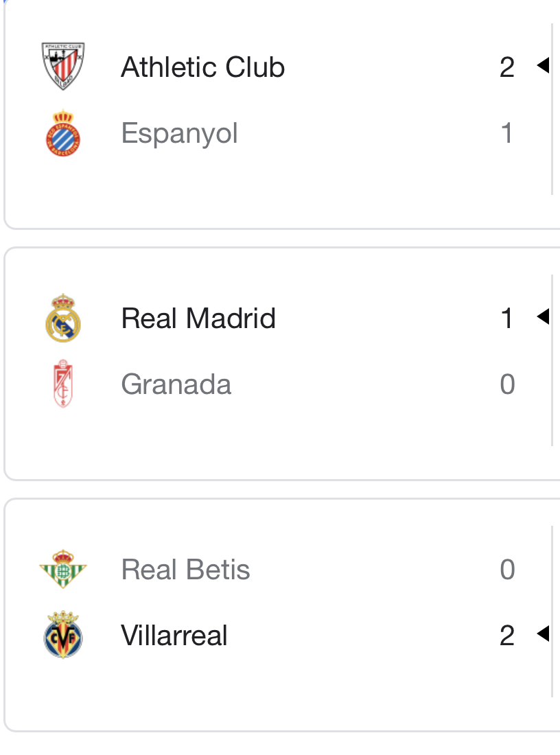Select the Real Betis crest
The width and height of the screenshot is (560, 755).
pos(63,569)
